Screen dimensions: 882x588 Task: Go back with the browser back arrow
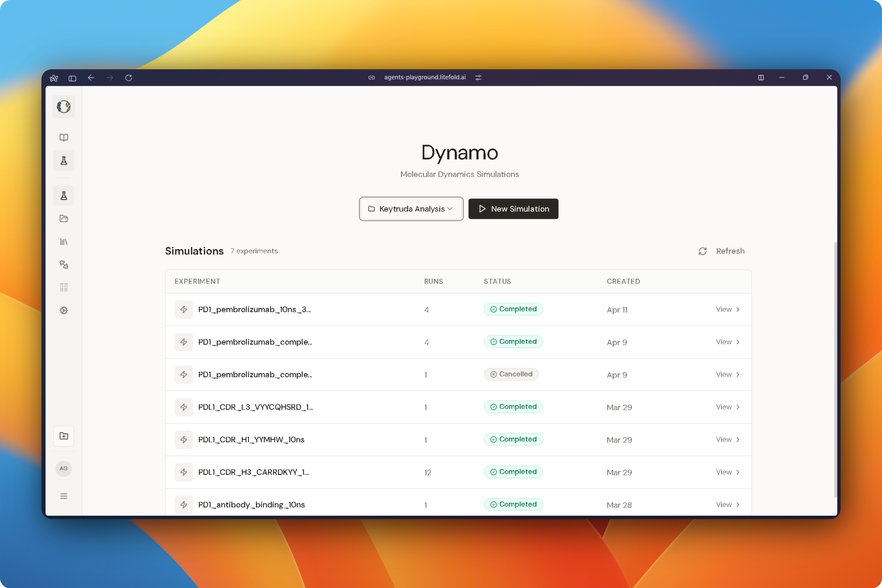pyautogui.click(x=91, y=78)
